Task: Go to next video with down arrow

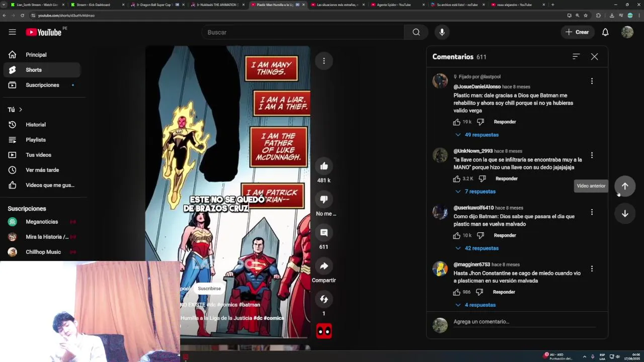Action: pyautogui.click(x=625, y=214)
